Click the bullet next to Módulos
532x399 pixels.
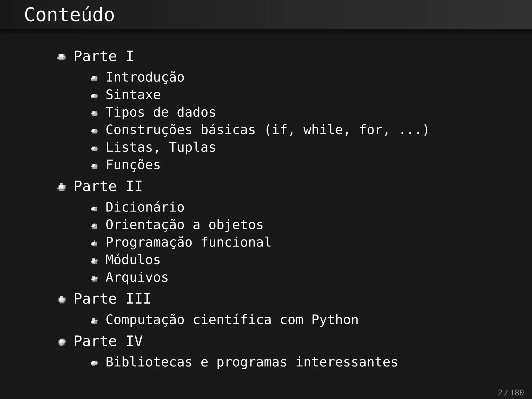tap(94, 261)
